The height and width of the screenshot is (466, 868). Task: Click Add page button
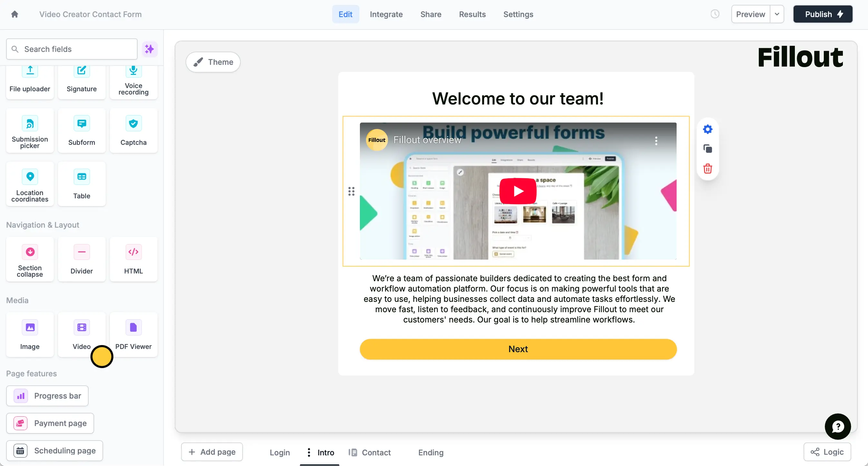pyautogui.click(x=212, y=452)
